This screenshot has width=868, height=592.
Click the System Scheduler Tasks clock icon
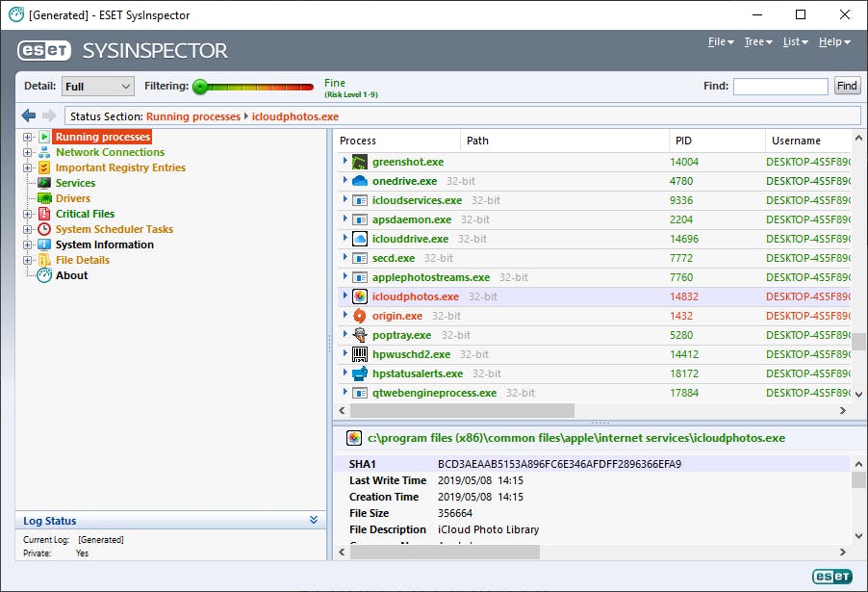(x=44, y=229)
